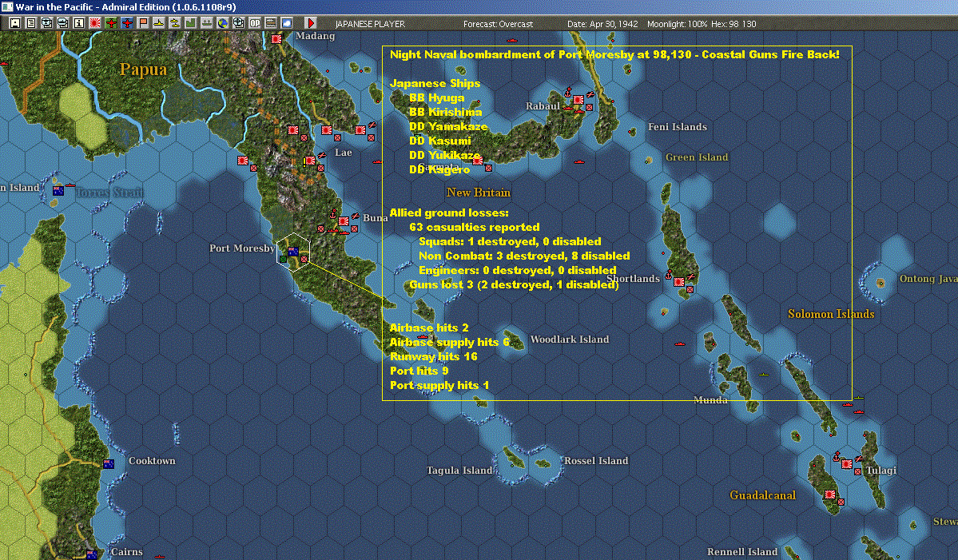
Task: Open the info 'i' toolbar icon
Action: coord(79,23)
